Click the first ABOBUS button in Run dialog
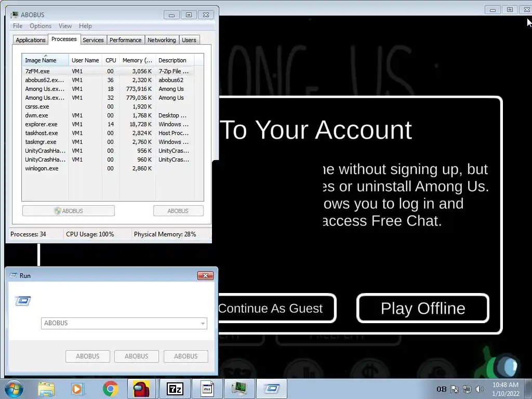This screenshot has height=399, width=532. [x=87, y=356]
